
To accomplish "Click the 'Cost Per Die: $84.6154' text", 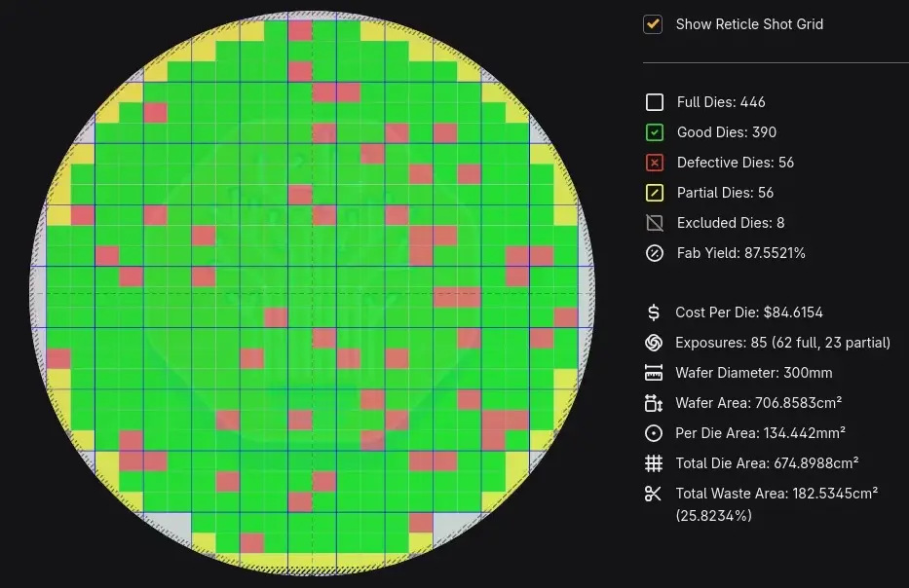I will pos(749,312).
